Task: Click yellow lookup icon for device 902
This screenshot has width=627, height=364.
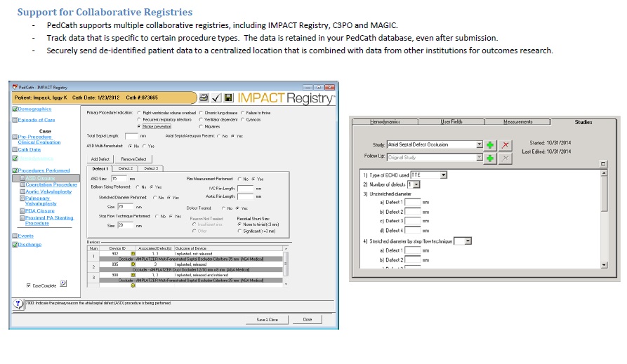Action: pyautogui.click(x=133, y=254)
